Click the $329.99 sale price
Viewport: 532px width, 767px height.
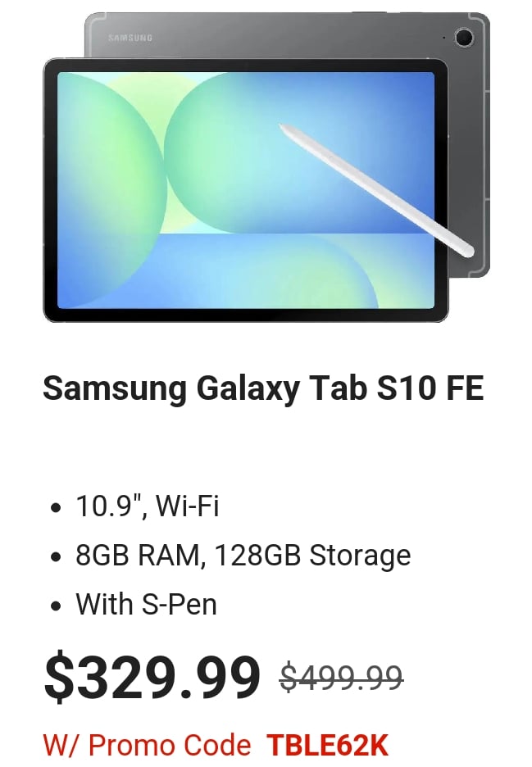(152, 677)
